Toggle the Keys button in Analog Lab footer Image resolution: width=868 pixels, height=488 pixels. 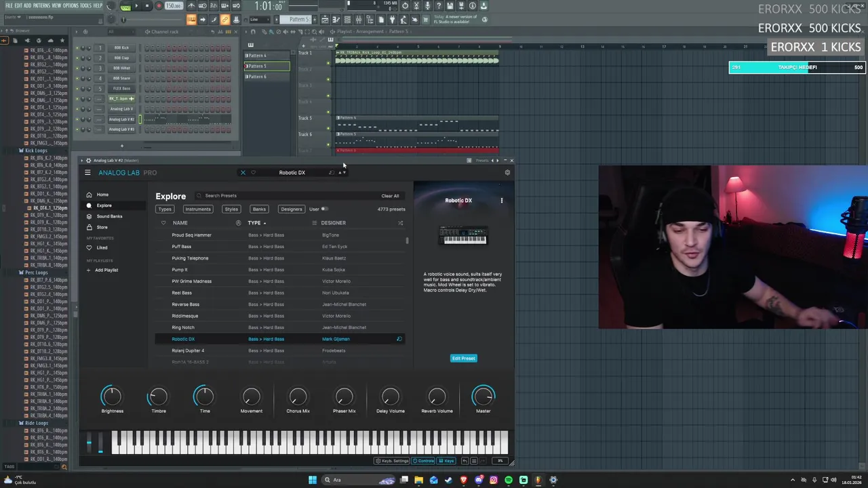pyautogui.click(x=446, y=461)
